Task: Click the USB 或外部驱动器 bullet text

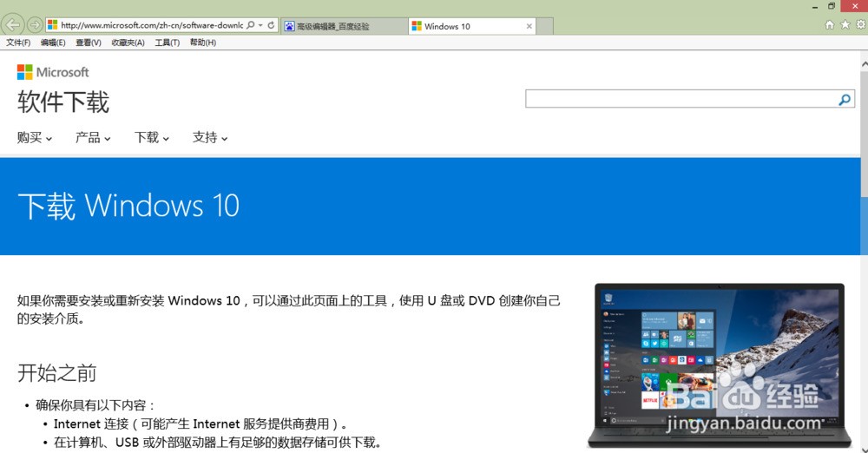Action: [217, 443]
